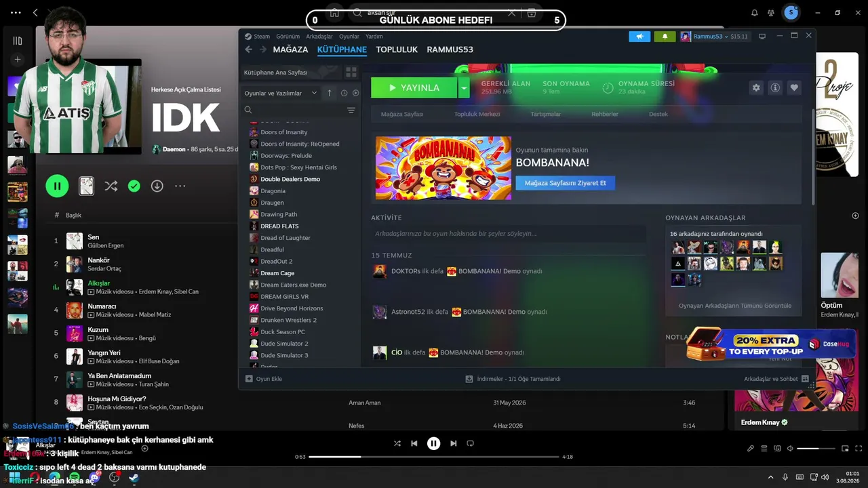868x488 pixels.
Task: Pause playlist with large green button
Action: pos(57,186)
